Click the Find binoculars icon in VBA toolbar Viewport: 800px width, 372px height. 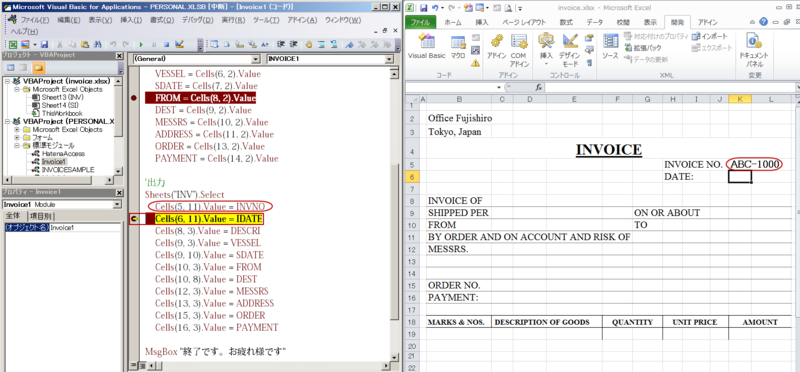click(x=97, y=44)
